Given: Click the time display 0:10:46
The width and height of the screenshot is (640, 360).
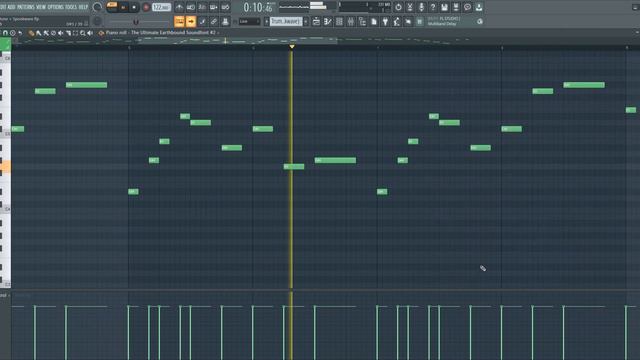Looking at the screenshot, I should point(258,7).
